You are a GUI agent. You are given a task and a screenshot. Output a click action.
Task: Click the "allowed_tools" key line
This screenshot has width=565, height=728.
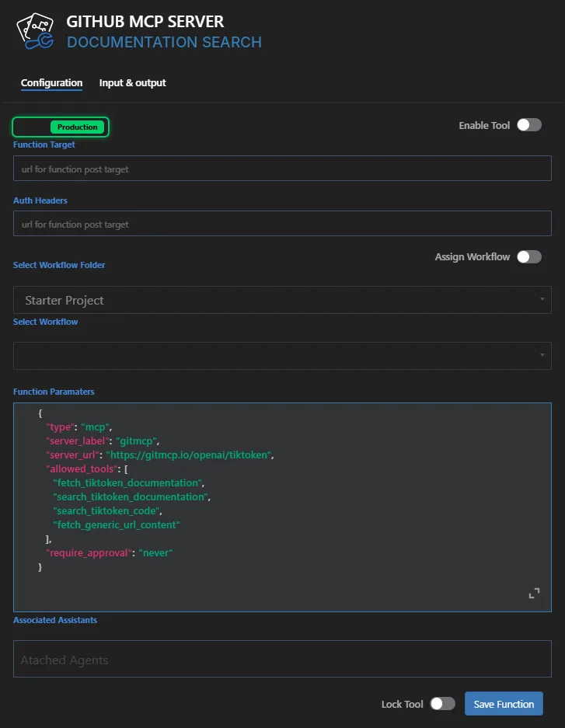click(87, 469)
